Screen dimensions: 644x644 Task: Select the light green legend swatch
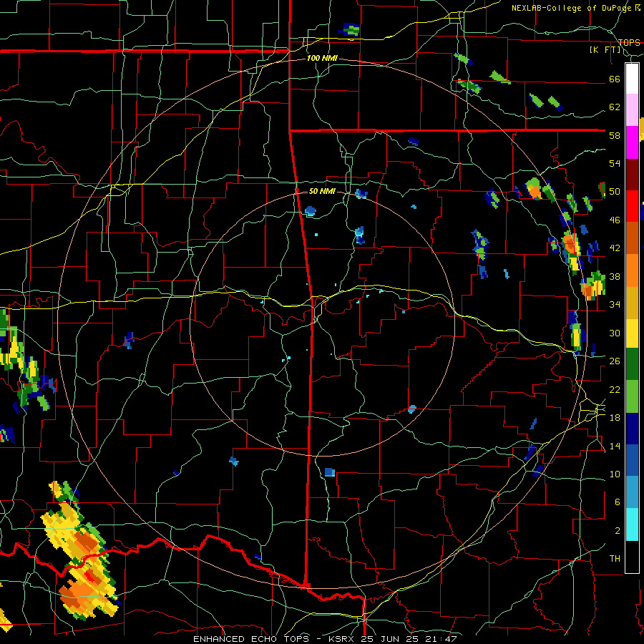632,396
